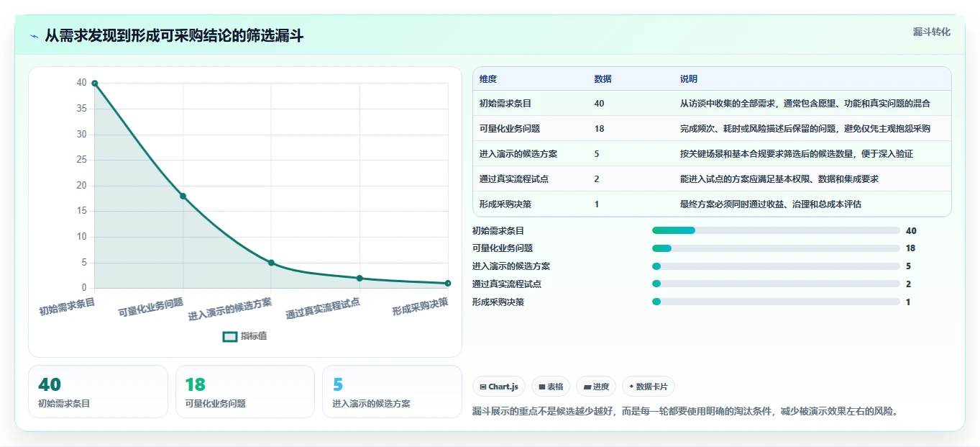The image size is (980, 447).
Task: Click the 漏斗转化 label in header
Action: 932,32
